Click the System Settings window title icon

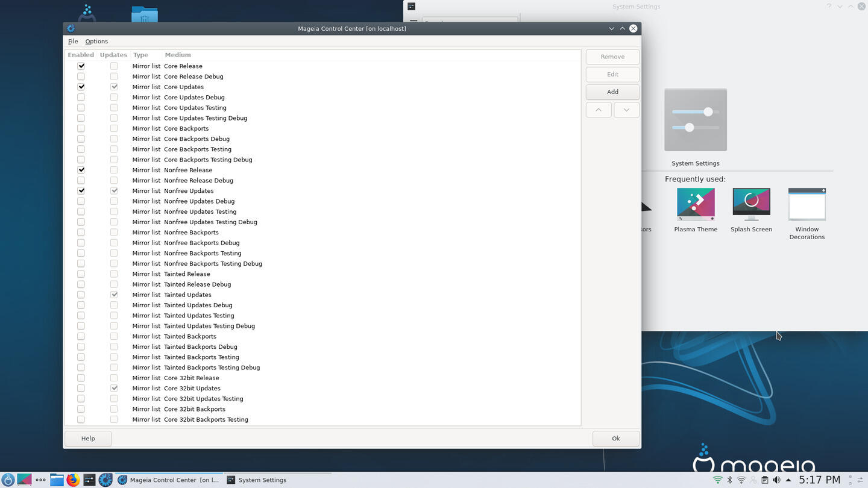point(412,6)
